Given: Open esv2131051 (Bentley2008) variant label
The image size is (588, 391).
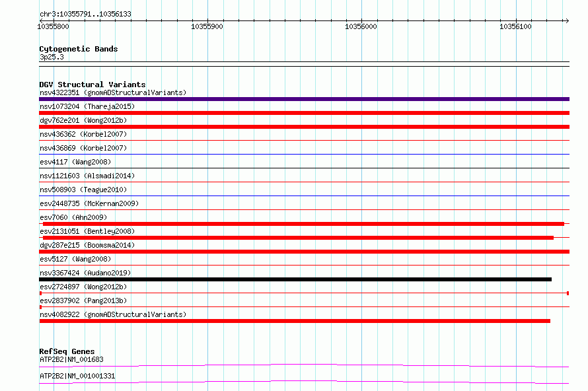Looking at the screenshot, I should 87,231.
